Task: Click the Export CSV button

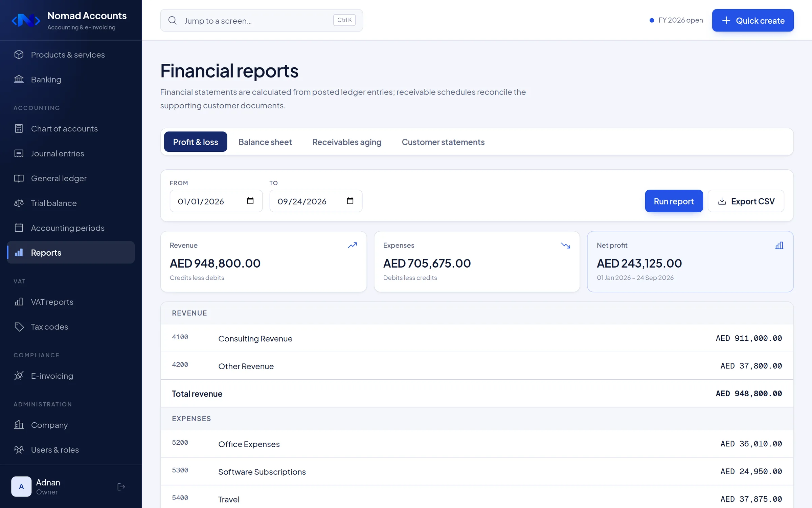Action: (746, 201)
